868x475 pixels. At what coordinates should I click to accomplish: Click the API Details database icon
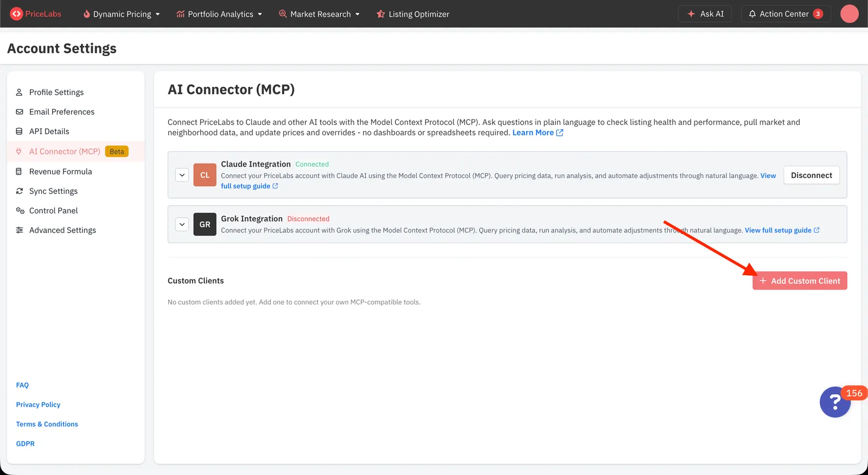20,131
